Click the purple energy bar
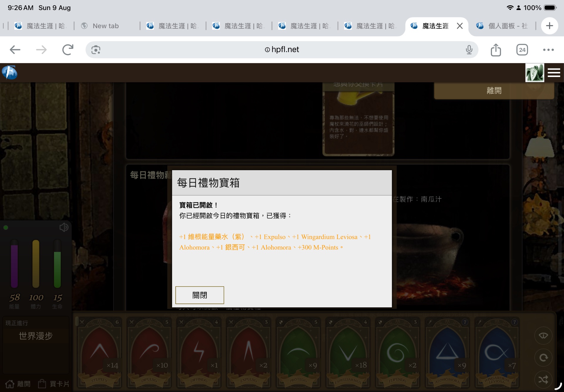Image resolution: width=564 pixels, height=392 pixels. [14, 264]
